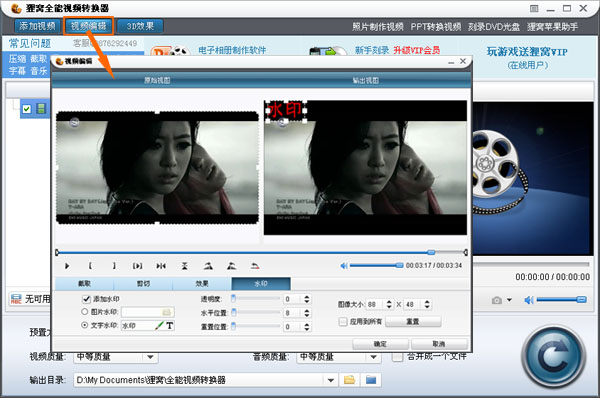Open the font settings T icon
Viewport: 600px width, 398px height.
pyautogui.click(x=170, y=326)
